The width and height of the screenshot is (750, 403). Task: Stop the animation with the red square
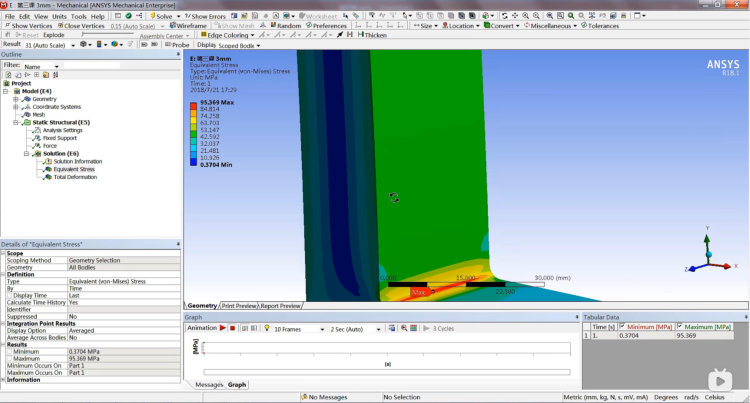point(233,328)
